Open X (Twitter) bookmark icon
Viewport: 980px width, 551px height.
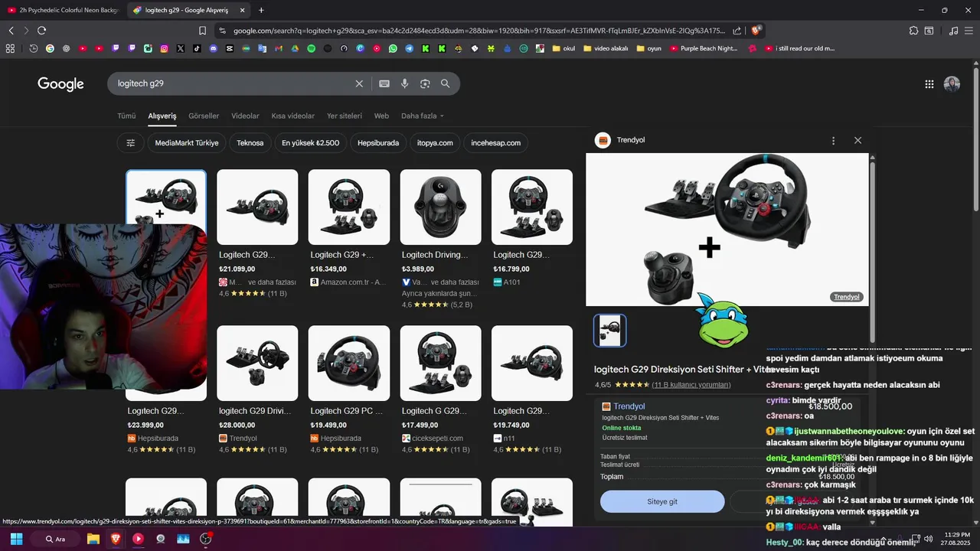pyautogui.click(x=181, y=48)
